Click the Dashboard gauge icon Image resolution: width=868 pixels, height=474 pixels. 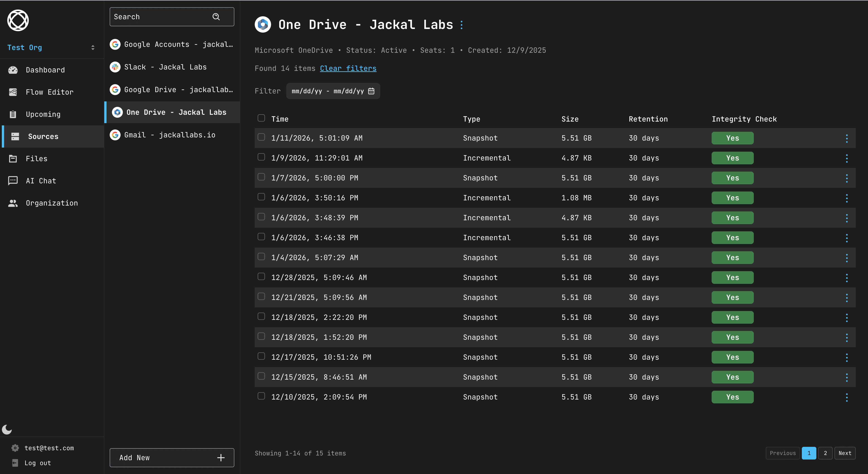pos(13,70)
